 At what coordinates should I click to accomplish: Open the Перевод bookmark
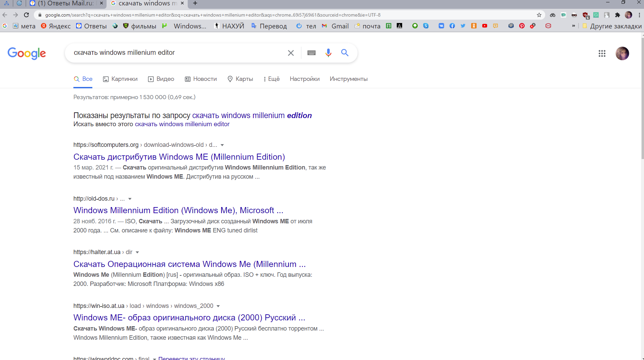(269, 26)
